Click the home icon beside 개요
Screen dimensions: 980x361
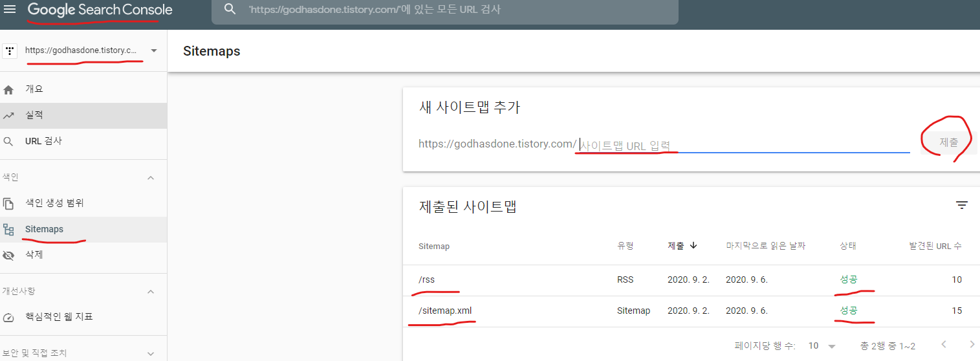8,90
